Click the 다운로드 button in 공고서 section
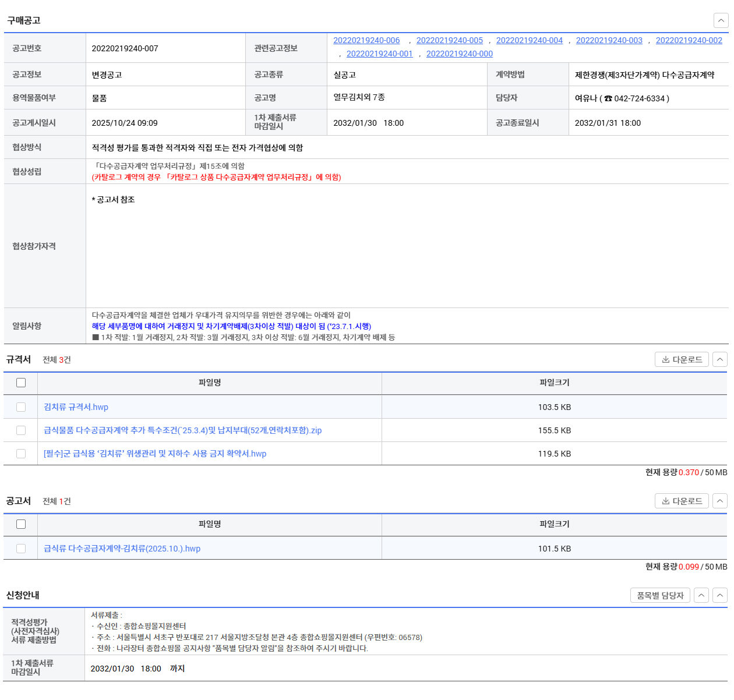The image size is (734, 700). point(682,501)
